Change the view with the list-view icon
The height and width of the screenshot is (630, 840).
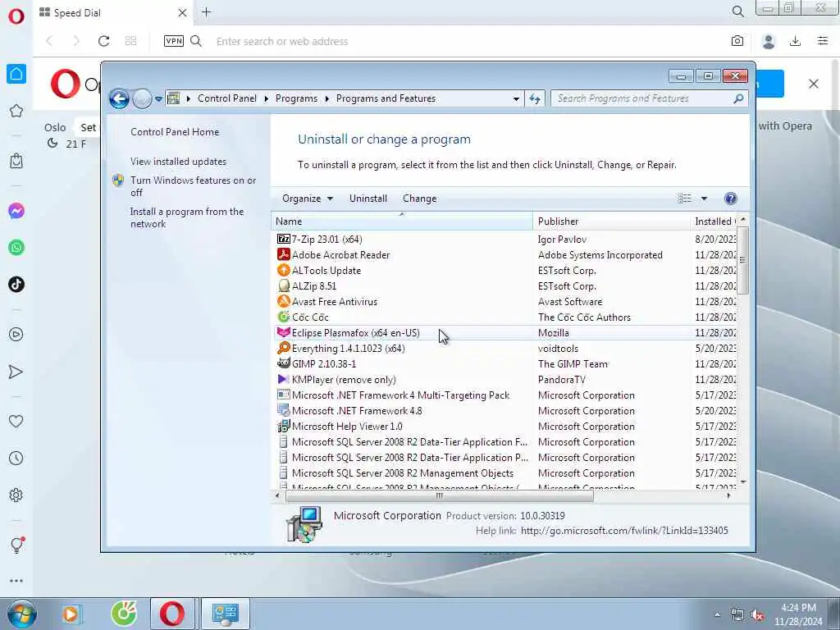685,199
